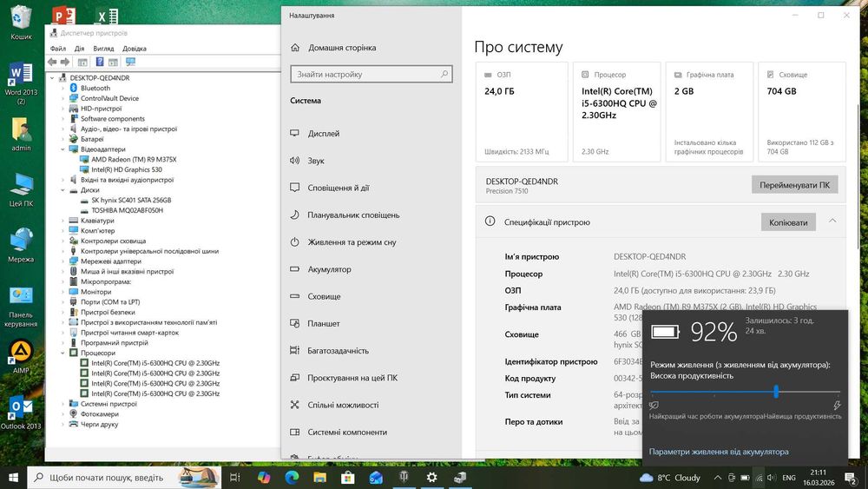Image resolution: width=868 pixels, height=489 pixels.
Task: Click the Back arrow in Device Manager toolbar
Action: [x=53, y=62]
